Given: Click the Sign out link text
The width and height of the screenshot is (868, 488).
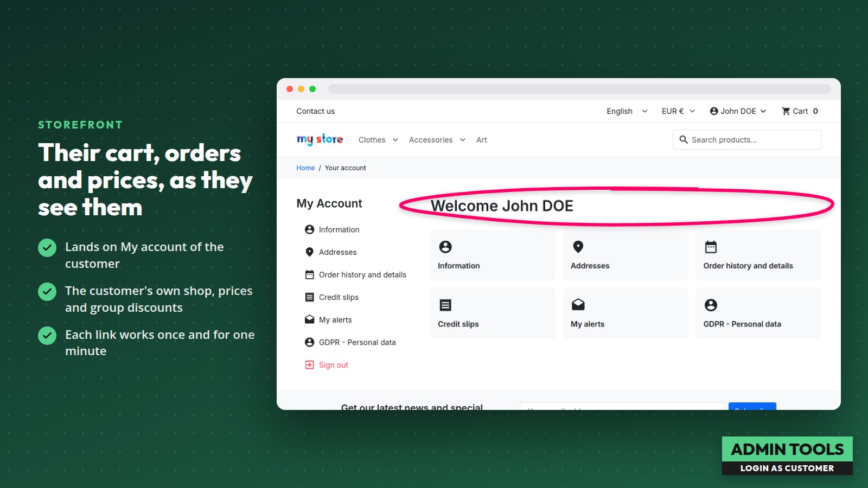Looking at the screenshot, I should [x=334, y=365].
